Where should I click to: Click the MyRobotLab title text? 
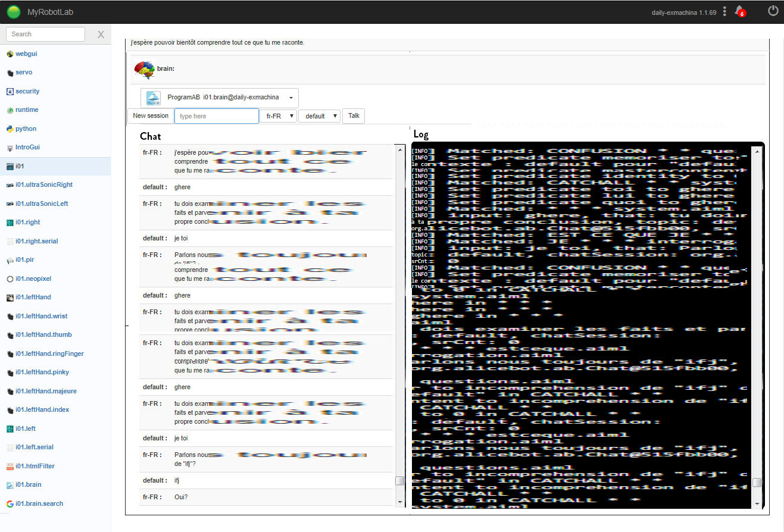[x=51, y=12]
